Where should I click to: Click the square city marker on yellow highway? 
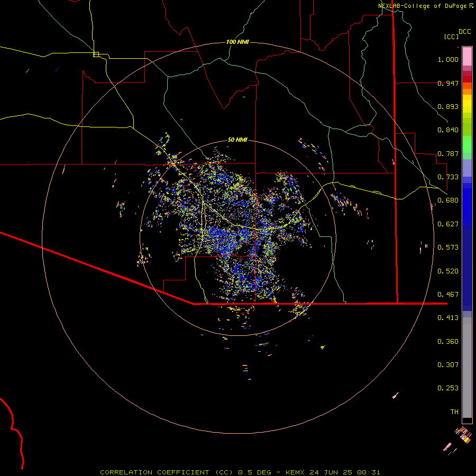(x=96, y=54)
